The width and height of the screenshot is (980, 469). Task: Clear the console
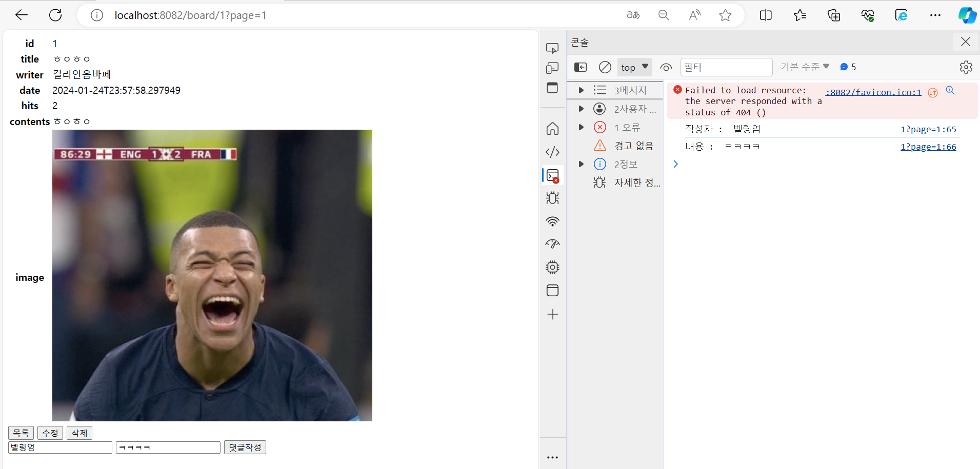tap(605, 67)
